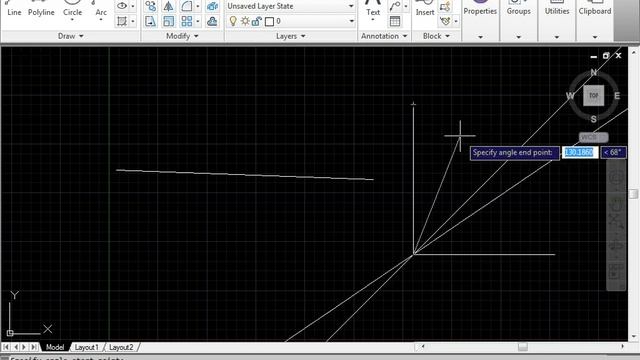Expand the Annotation panel
This screenshot has height=360, width=640.
pyautogui.click(x=384, y=36)
